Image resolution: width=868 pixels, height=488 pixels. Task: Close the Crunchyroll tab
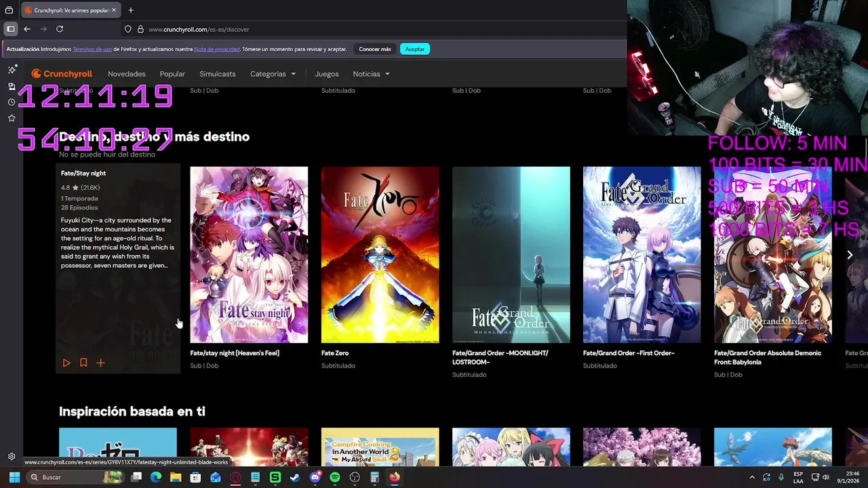(x=114, y=10)
